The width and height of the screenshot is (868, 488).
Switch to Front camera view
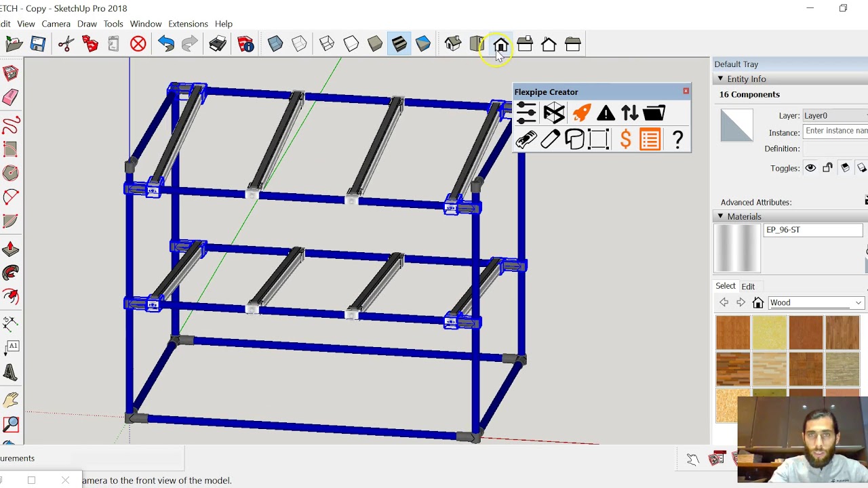501,45
